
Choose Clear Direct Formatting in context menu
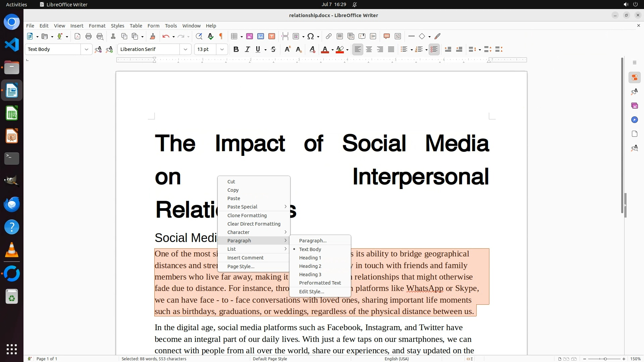click(254, 224)
